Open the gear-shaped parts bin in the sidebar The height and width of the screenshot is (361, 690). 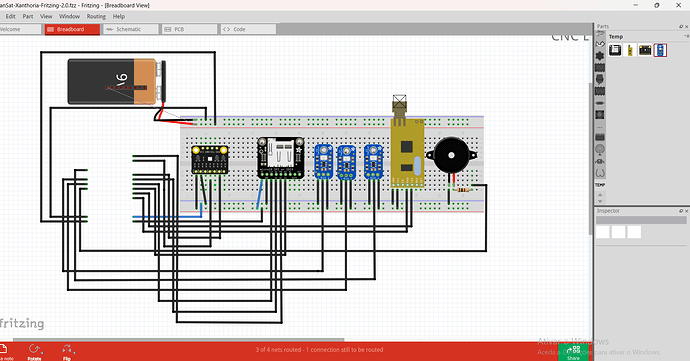(600, 56)
